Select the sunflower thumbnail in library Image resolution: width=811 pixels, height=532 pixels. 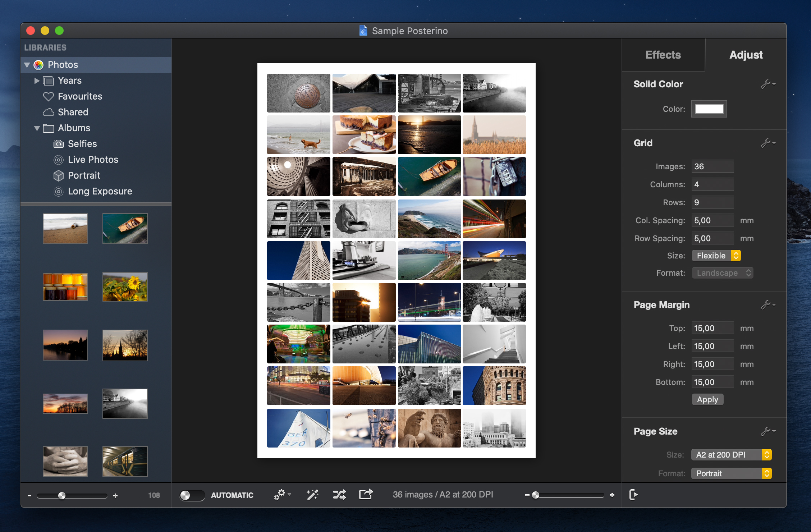(125, 287)
